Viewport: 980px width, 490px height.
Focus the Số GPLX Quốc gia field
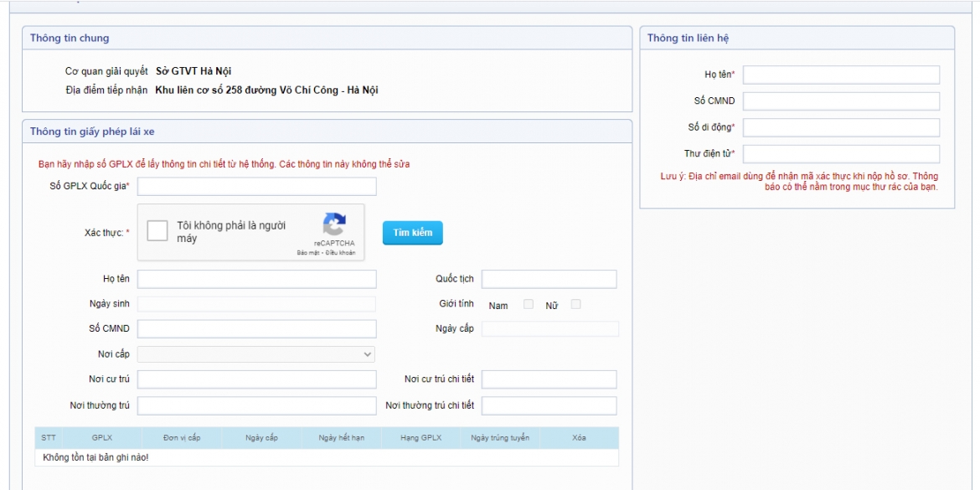(x=257, y=186)
